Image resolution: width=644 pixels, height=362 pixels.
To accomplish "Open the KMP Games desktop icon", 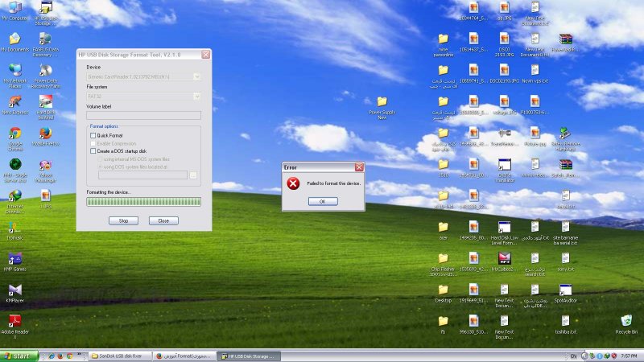I will tap(14, 263).
